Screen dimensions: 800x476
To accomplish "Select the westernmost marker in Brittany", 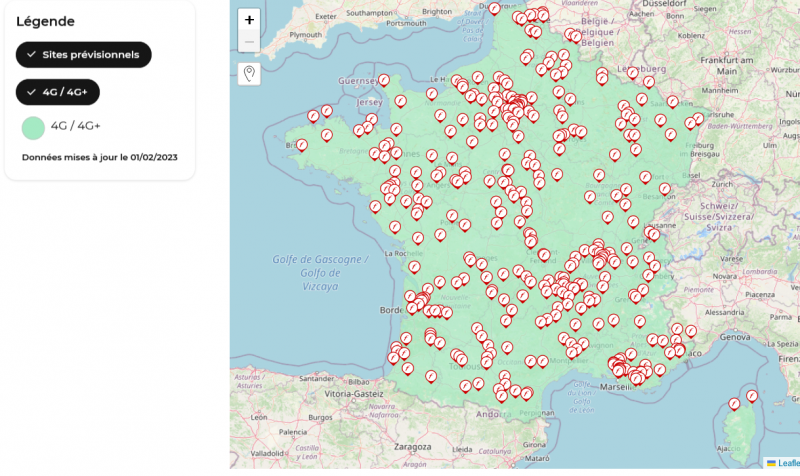I will click(301, 145).
